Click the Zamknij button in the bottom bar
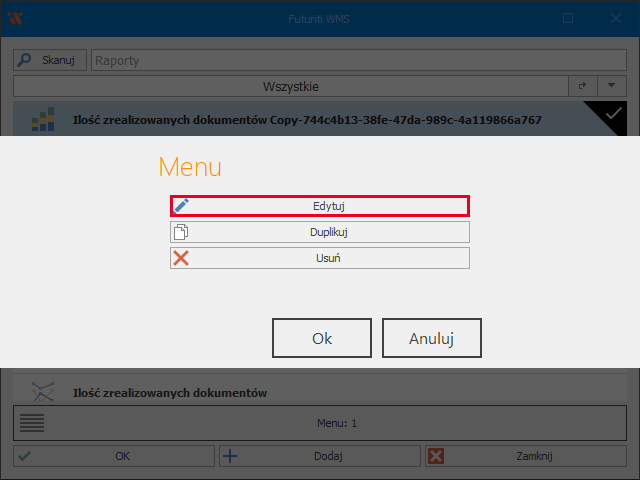The height and width of the screenshot is (480, 640). [x=529, y=456]
